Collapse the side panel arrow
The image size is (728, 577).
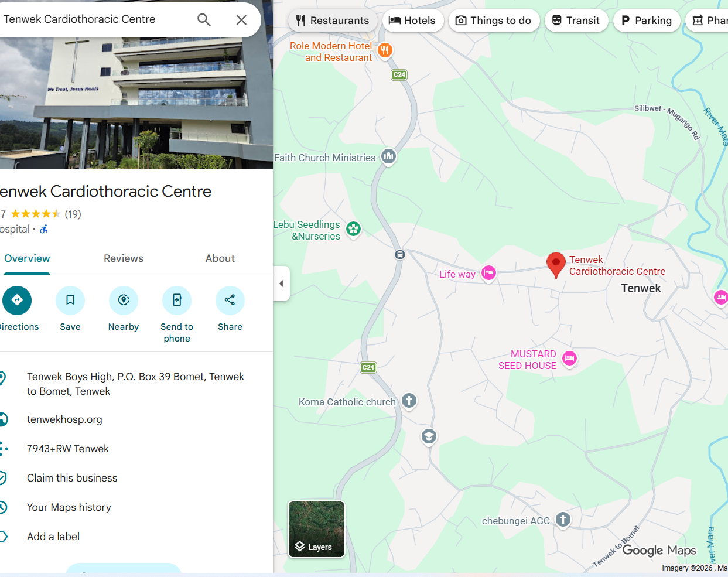coord(282,284)
